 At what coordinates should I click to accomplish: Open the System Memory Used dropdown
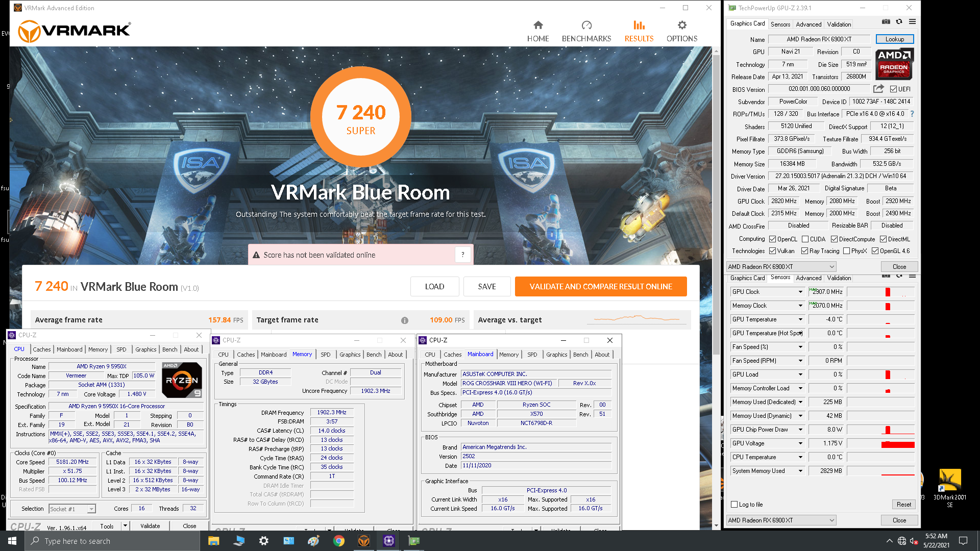(x=800, y=471)
